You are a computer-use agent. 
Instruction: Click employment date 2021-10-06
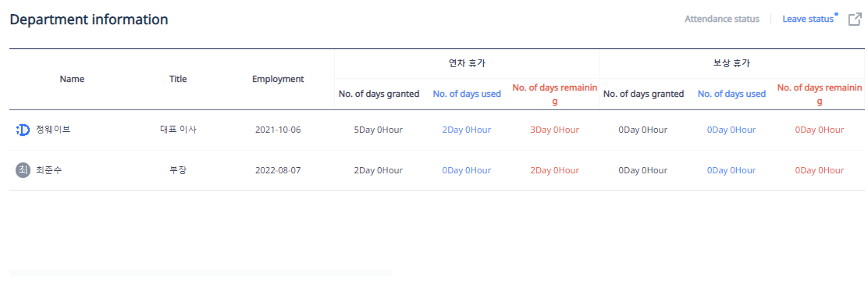[278, 130]
